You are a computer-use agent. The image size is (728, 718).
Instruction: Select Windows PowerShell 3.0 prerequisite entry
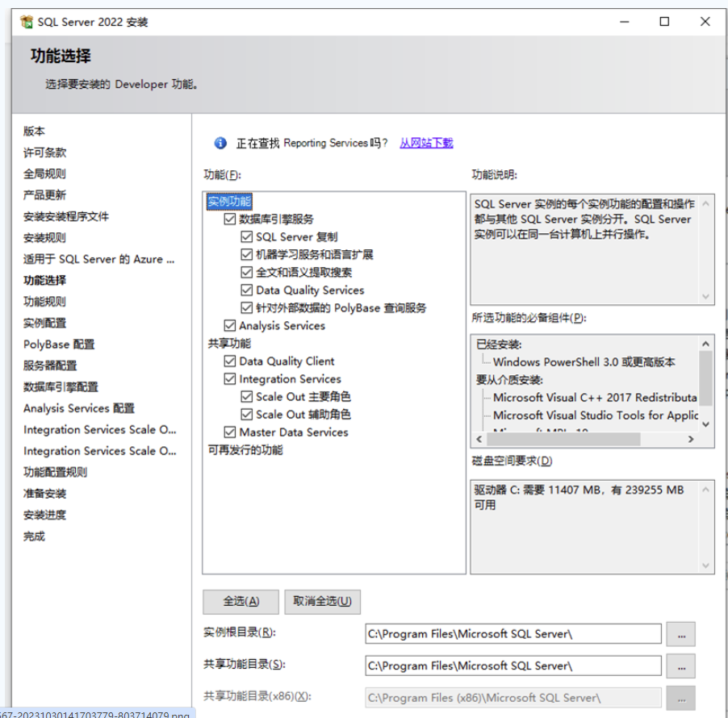pos(584,362)
